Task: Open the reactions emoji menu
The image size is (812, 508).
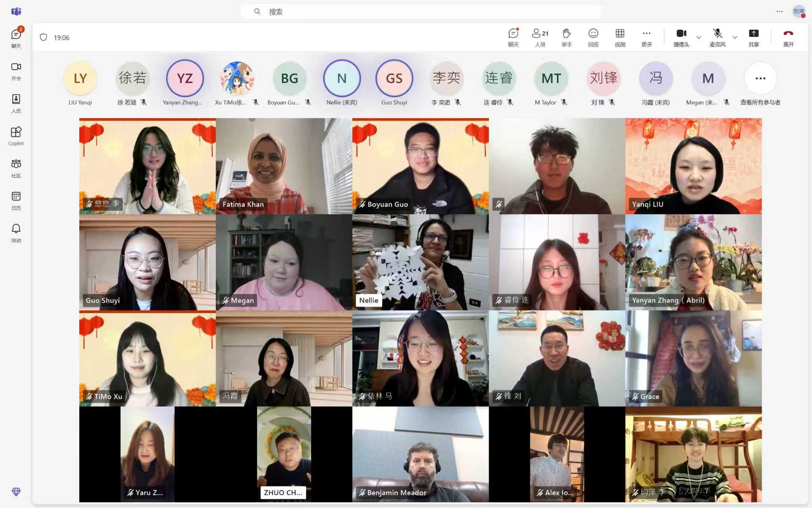Action: (593, 37)
